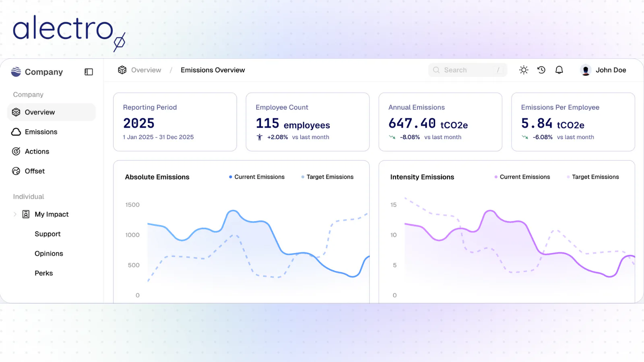Open Opinions under My Impact
644x362 pixels.
tap(49, 253)
